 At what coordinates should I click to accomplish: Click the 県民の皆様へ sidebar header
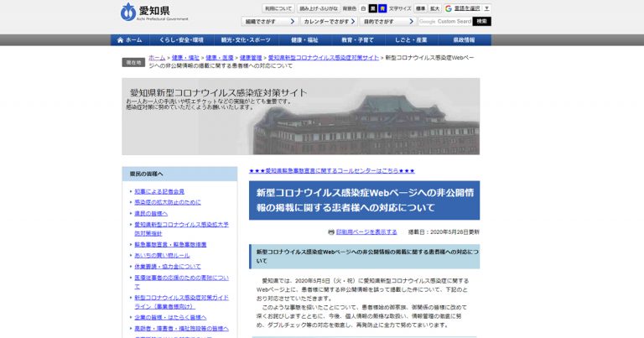pos(179,174)
